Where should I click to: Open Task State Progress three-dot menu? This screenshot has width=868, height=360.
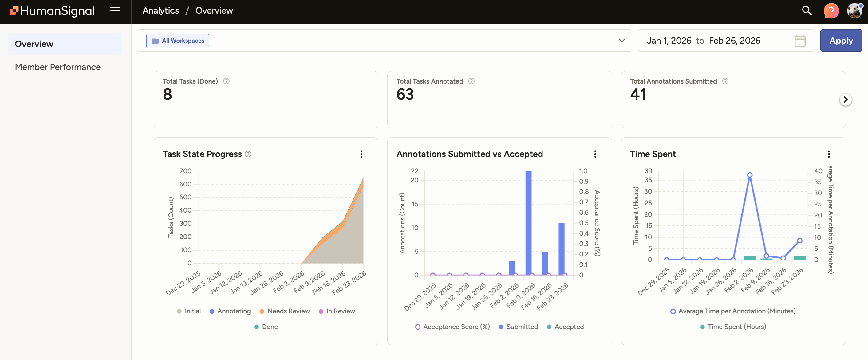361,154
